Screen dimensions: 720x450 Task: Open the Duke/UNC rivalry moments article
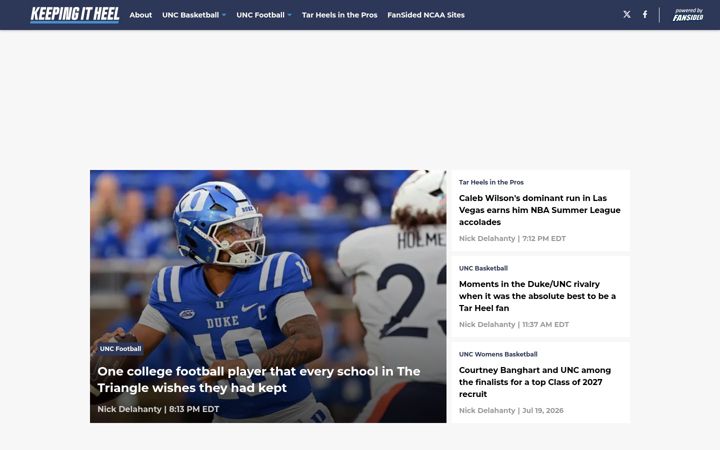click(x=537, y=296)
